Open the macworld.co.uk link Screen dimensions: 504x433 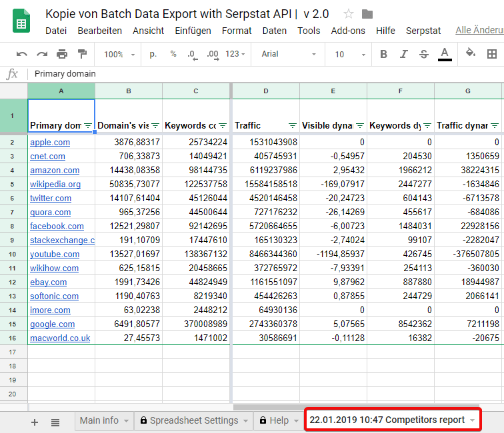coord(60,338)
